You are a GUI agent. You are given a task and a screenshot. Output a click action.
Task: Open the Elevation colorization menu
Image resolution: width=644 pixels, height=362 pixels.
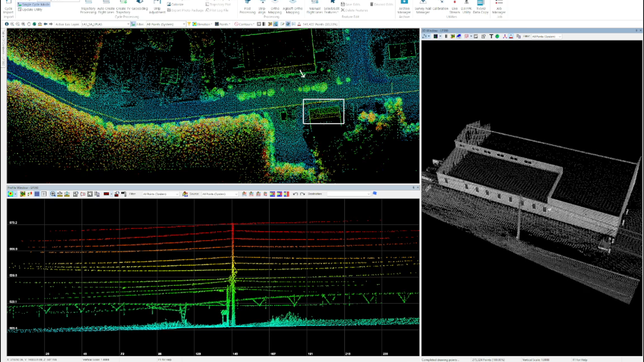[202, 24]
